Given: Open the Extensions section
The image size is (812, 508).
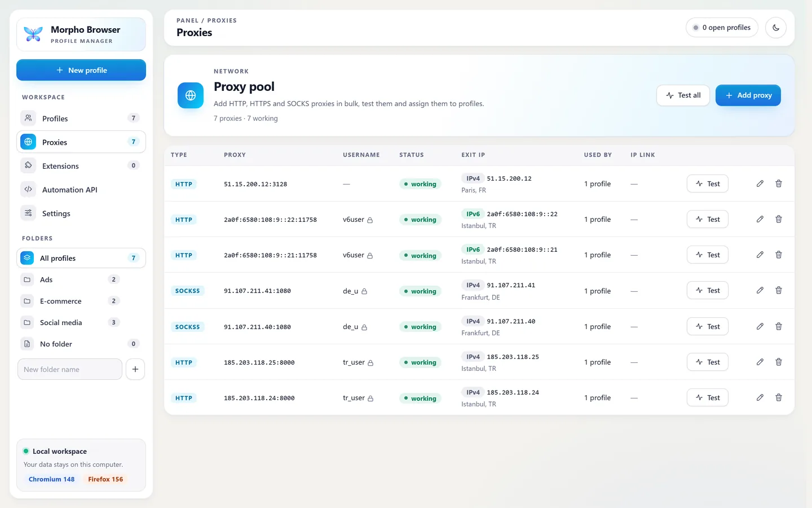Looking at the screenshot, I should click(81, 165).
